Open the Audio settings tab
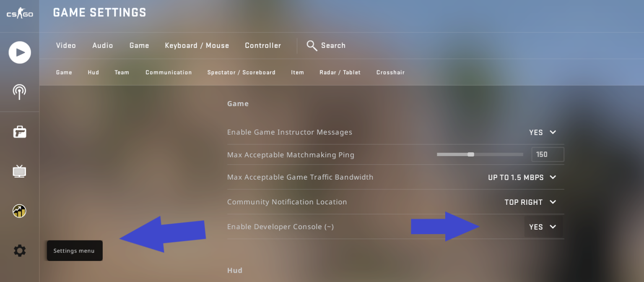Screen dimensions: 644x282 (x=103, y=45)
